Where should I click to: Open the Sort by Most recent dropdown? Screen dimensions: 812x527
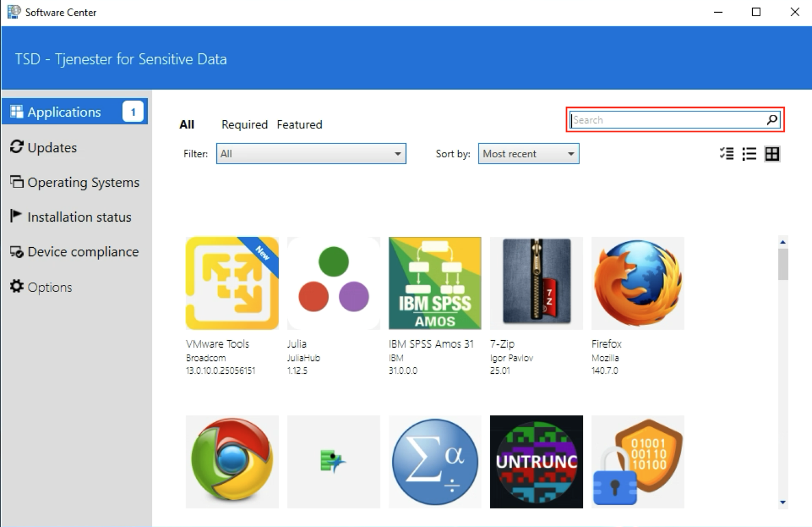coord(528,154)
